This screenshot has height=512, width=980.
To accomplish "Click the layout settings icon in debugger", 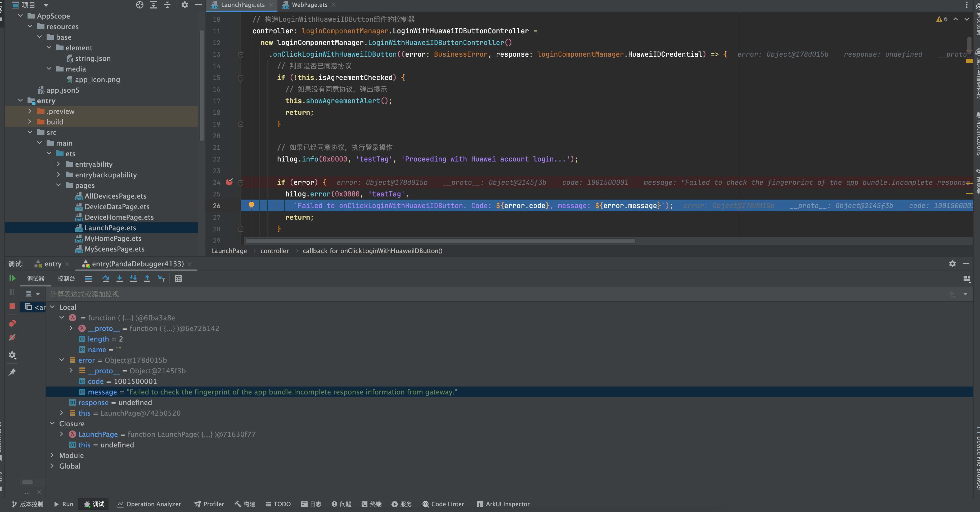I will tap(967, 279).
